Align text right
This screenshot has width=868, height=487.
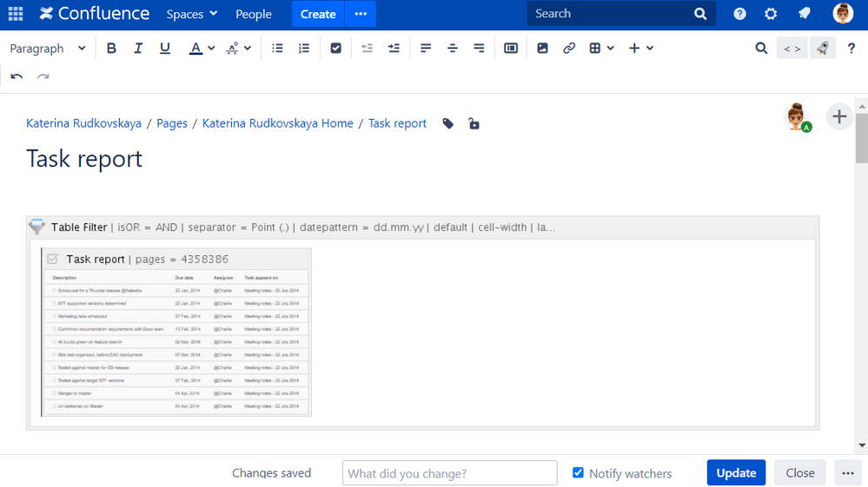click(479, 49)
